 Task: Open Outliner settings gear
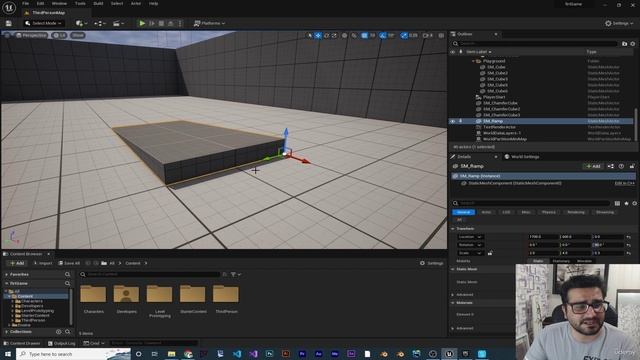tap(633, 43)
